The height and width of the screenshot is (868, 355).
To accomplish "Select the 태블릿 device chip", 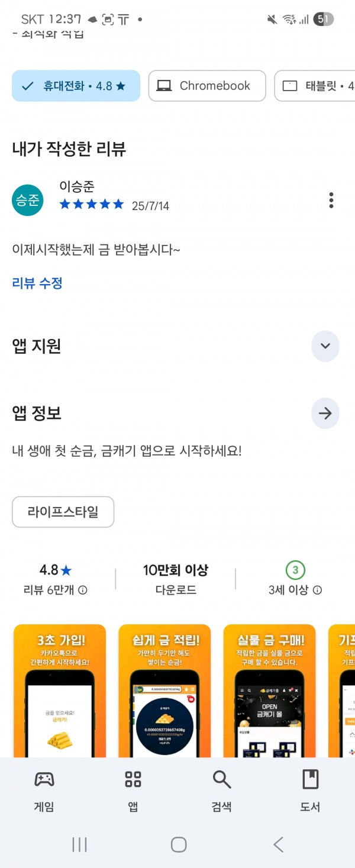I will pyautogui.click(x=315, y=86).
